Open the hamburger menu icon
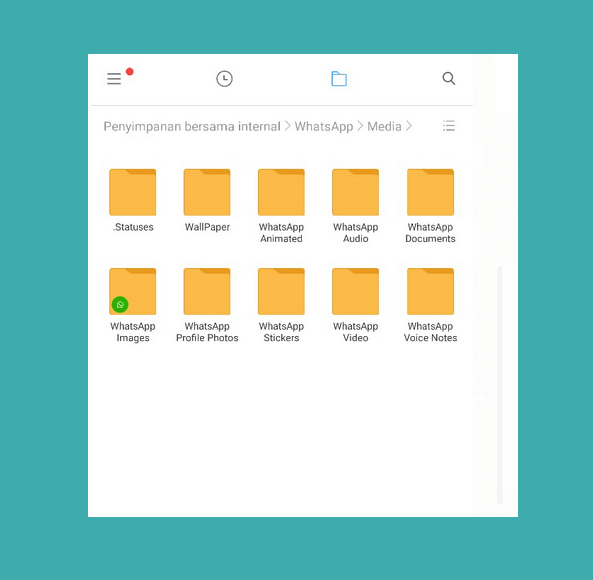This screenshot has width=593, height=580. click(114, 79)
